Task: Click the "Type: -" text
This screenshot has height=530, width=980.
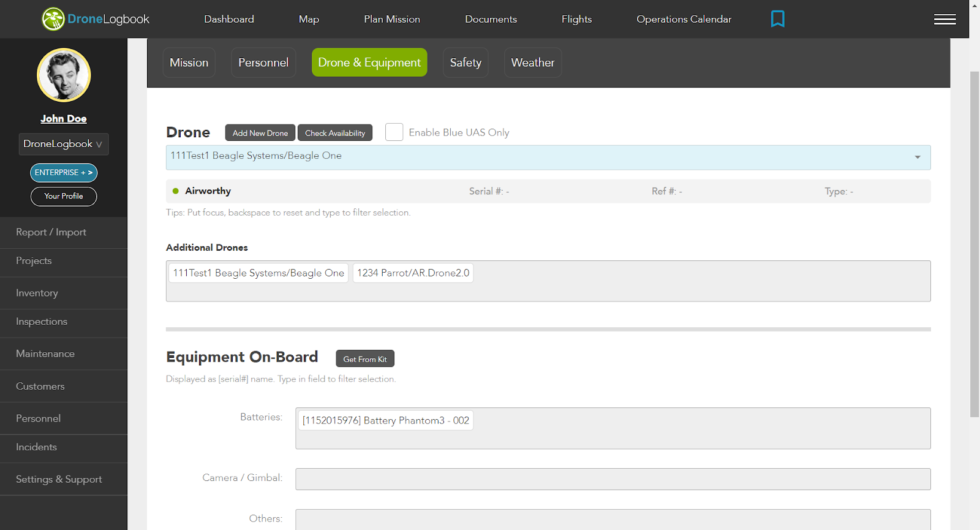Action: 839,191
